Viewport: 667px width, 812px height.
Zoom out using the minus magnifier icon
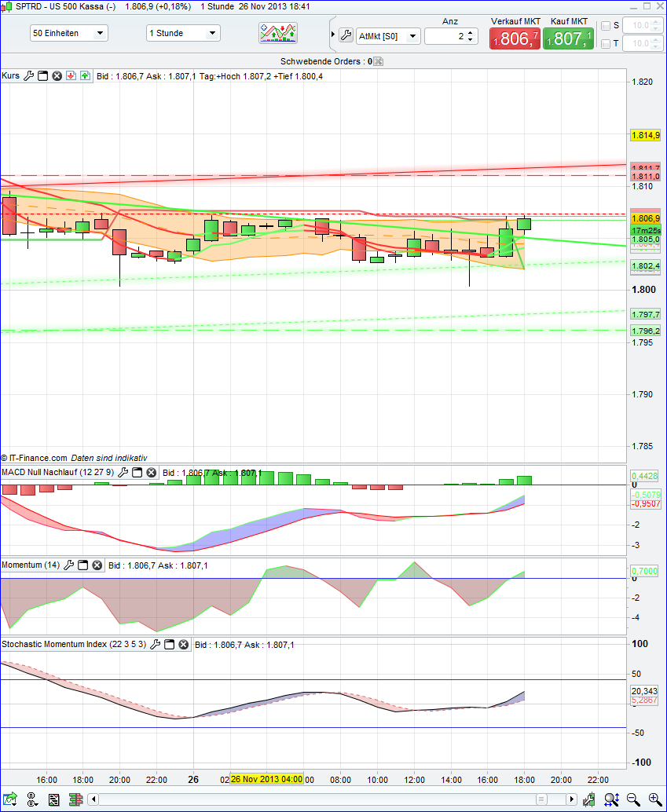[x=632, y=799]
